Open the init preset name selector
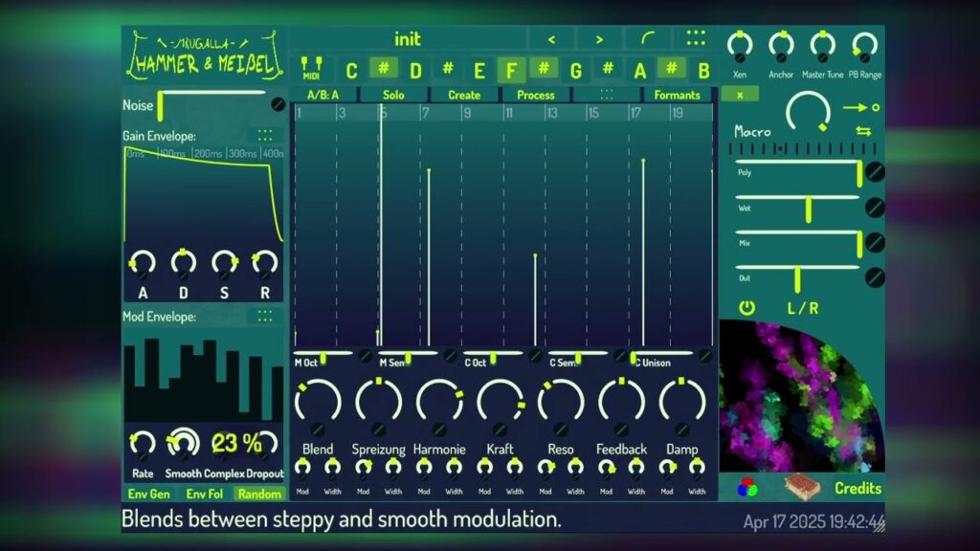Viewport: 980px width, 551px height. (408, 39)
